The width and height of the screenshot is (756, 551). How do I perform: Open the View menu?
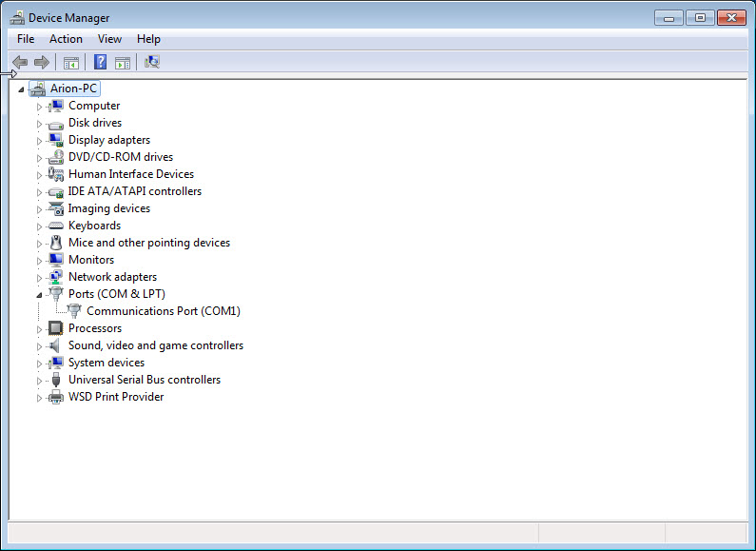[x=109, y=39]
